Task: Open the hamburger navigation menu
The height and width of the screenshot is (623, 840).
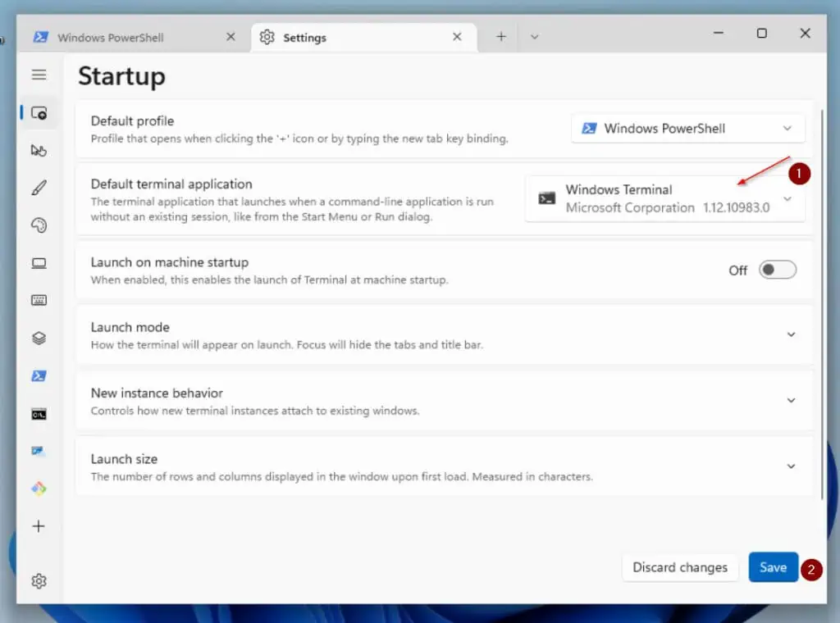Action: (x=39, y=75)
